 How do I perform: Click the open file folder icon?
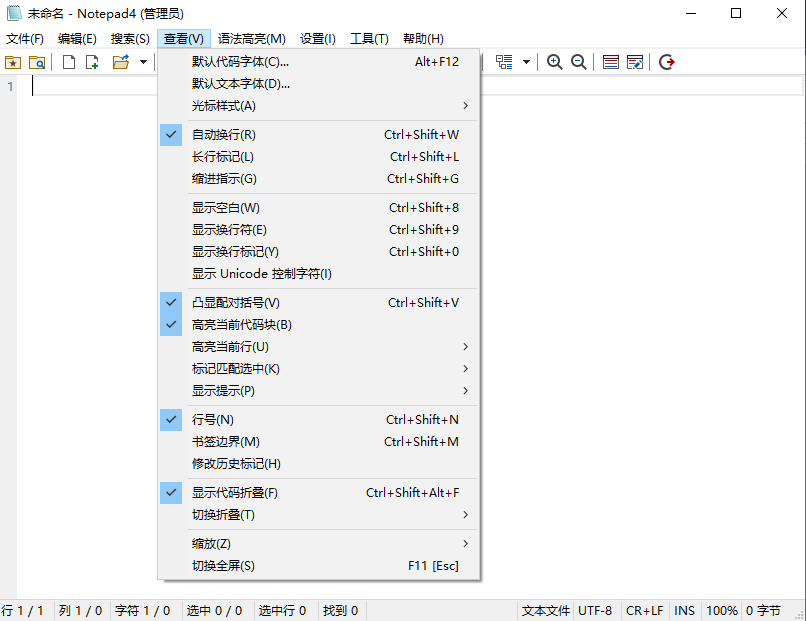(121, 62)
